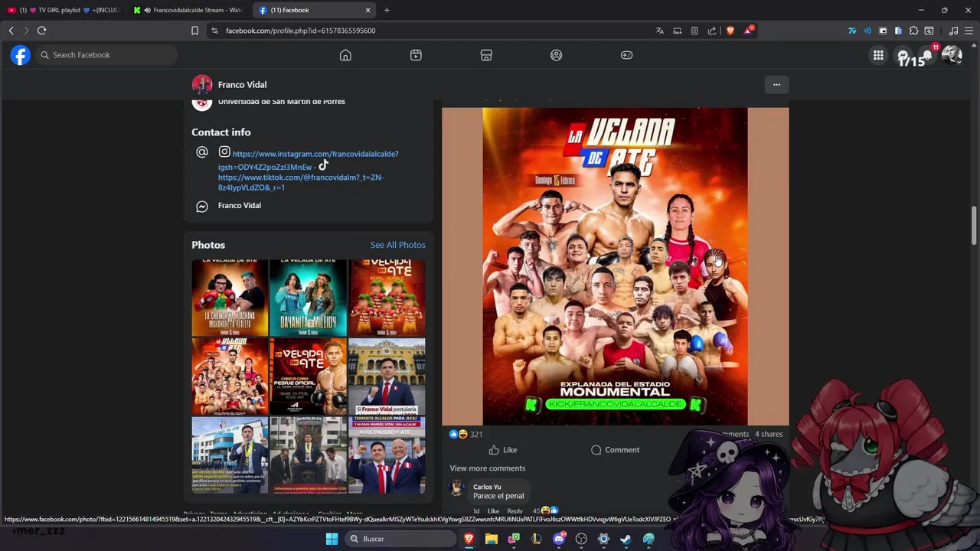
Task: Click the Brave Rewards triangle icon
Action: (x=748, y=31)
